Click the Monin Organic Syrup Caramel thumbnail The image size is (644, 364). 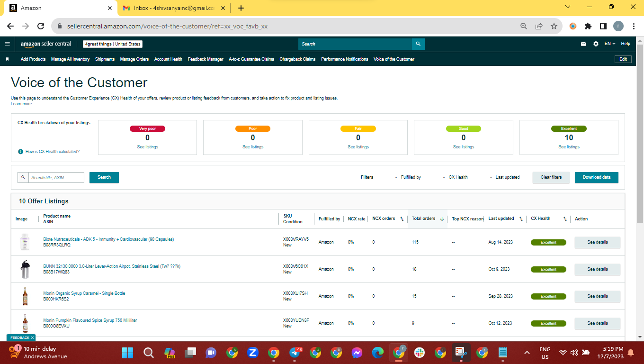(x=25, y=296)
